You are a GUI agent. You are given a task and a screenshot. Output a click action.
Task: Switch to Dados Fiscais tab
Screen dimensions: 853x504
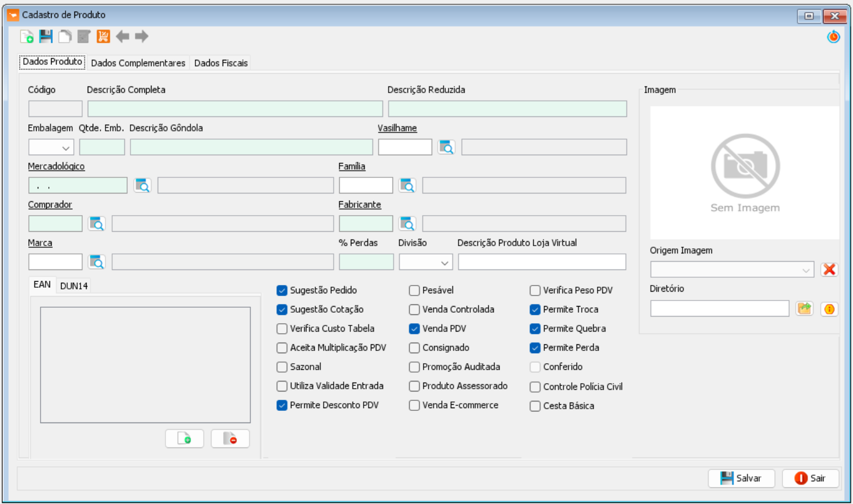click(220, 63)
